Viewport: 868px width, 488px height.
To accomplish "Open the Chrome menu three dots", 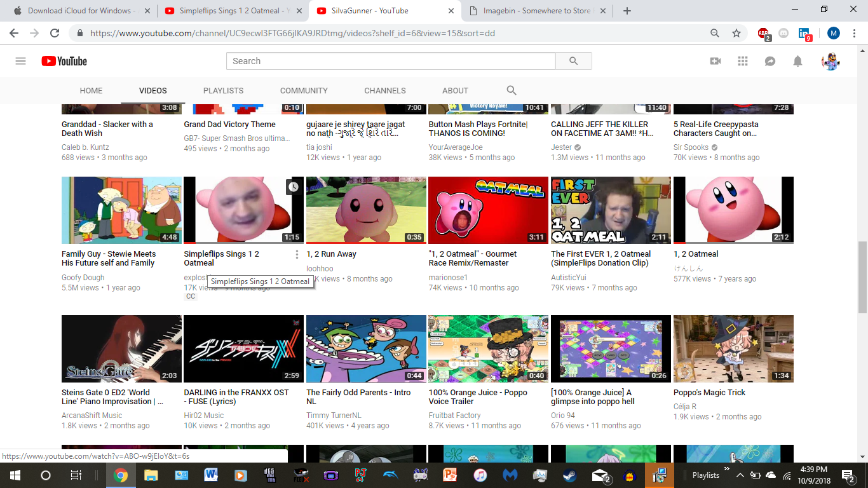I will [855, 33].
